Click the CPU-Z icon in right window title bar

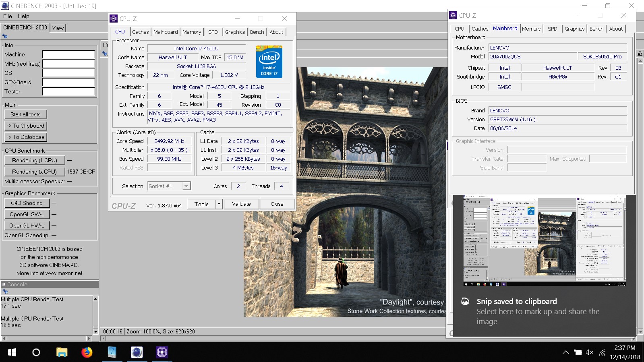click(x=453, y=15)
